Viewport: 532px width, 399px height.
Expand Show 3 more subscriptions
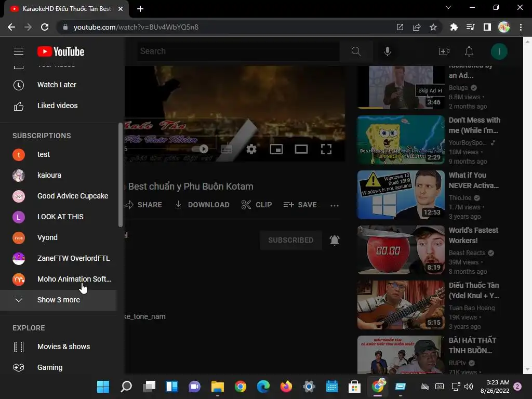pyautogui.click(x=58, y=300)
